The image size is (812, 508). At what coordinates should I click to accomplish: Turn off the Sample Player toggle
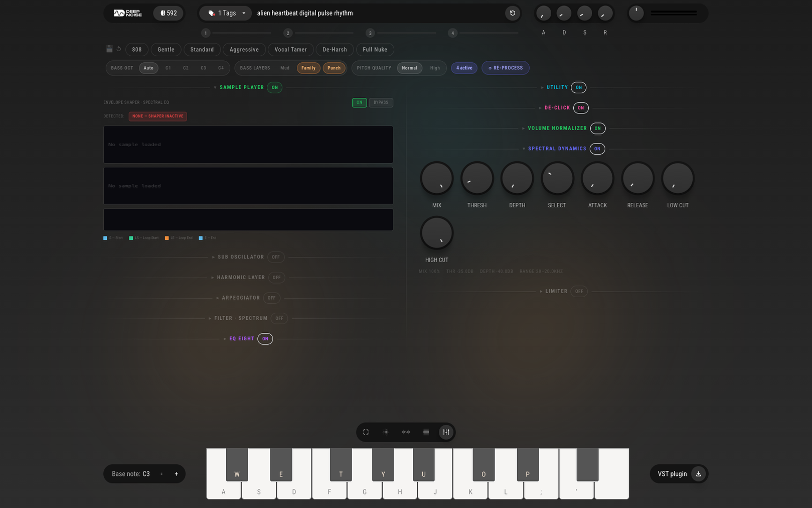274,87
